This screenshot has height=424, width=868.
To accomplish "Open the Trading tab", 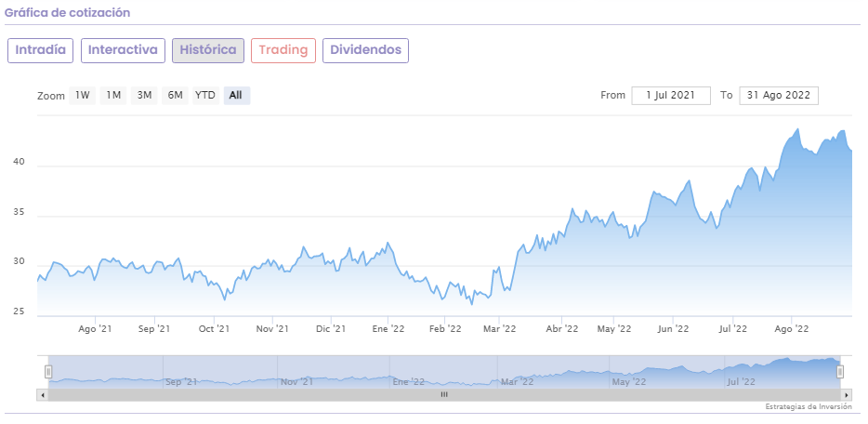I will [x=283, y=50].
